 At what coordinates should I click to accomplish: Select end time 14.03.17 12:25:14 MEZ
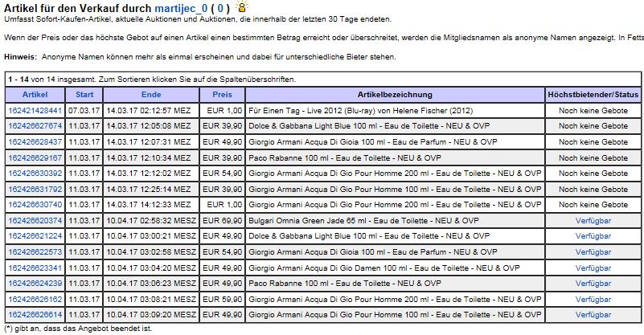coord(149,190)
